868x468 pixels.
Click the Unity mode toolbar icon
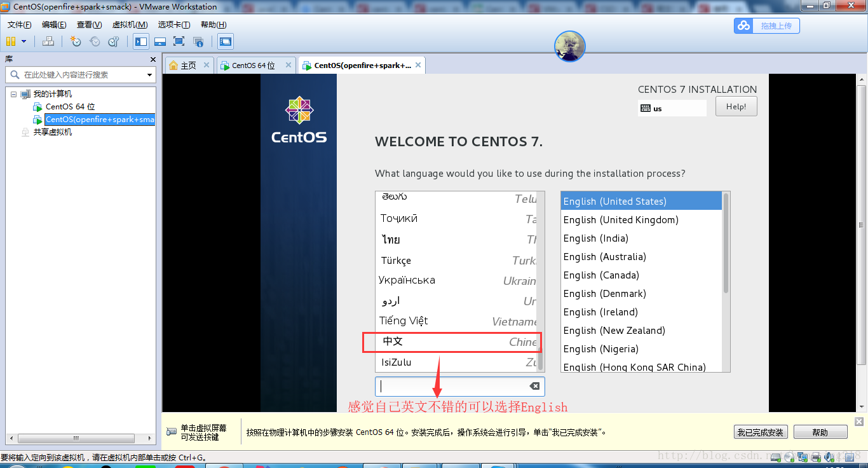pos(198,41)
